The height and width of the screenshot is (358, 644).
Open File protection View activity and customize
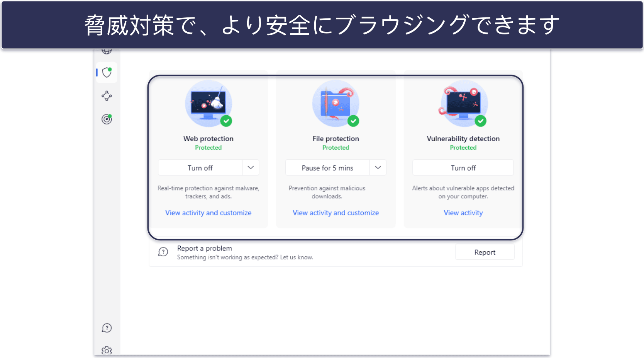coord(336,213)
